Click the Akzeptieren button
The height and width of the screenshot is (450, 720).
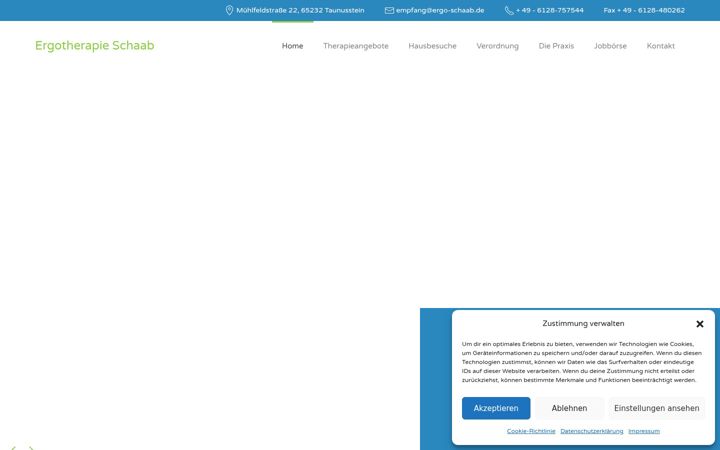[x=496, y=408]
